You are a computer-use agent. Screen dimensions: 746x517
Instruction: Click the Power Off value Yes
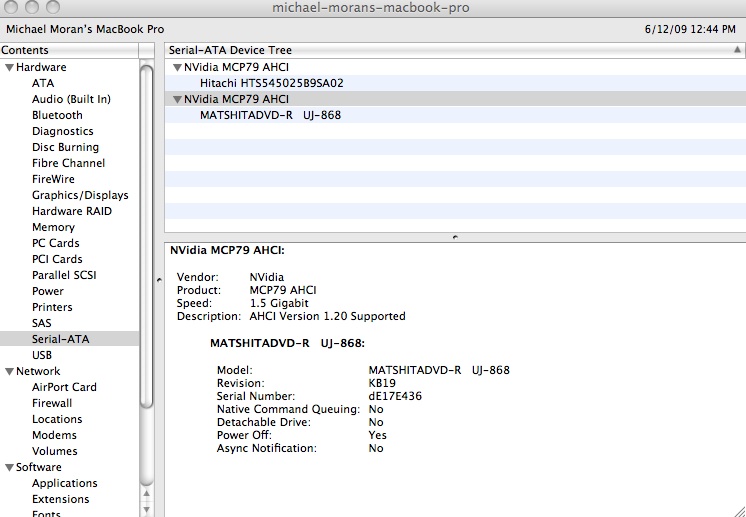378,435
